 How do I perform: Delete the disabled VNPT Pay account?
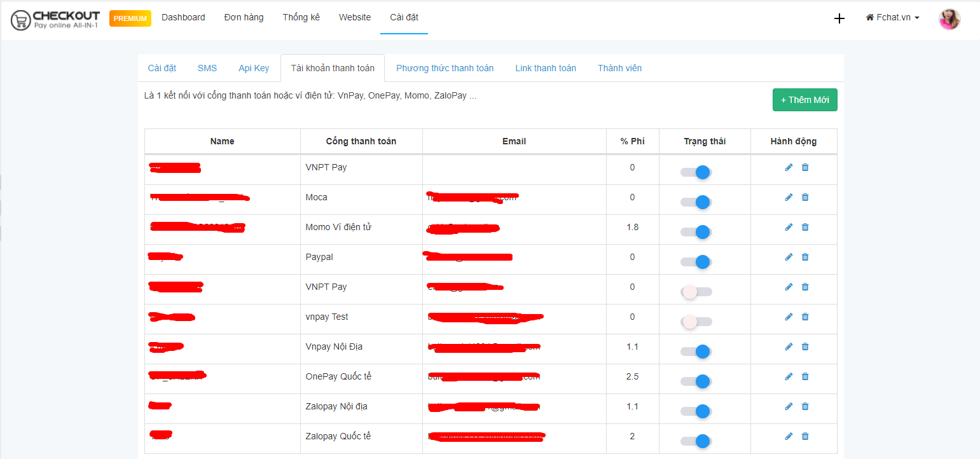[805, 287]
